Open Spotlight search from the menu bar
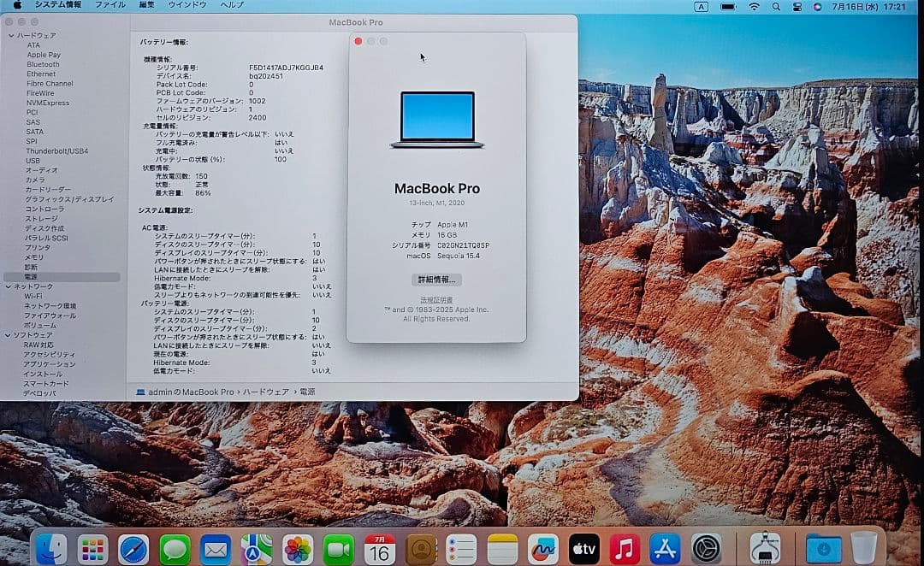 [776, 7]
